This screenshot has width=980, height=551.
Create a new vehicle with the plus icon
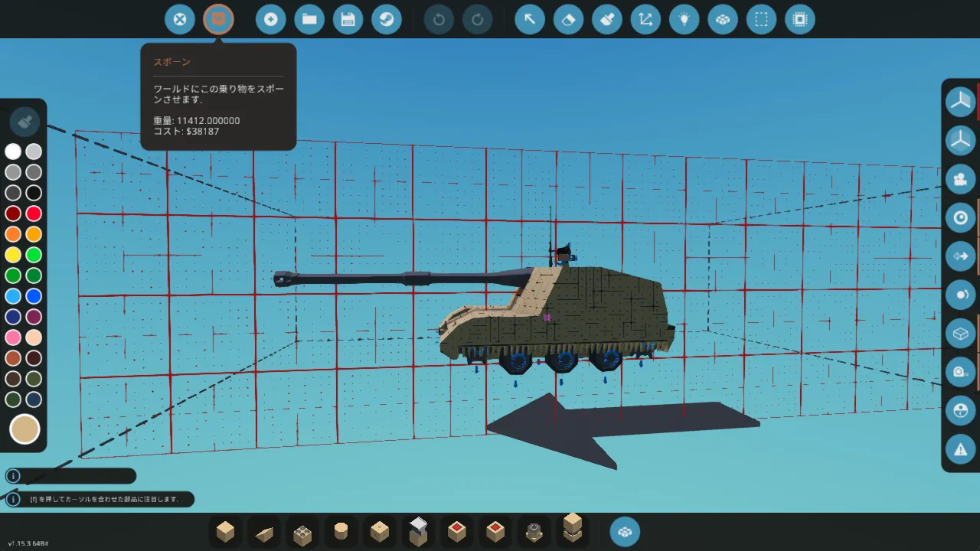(x=271, y=19)
